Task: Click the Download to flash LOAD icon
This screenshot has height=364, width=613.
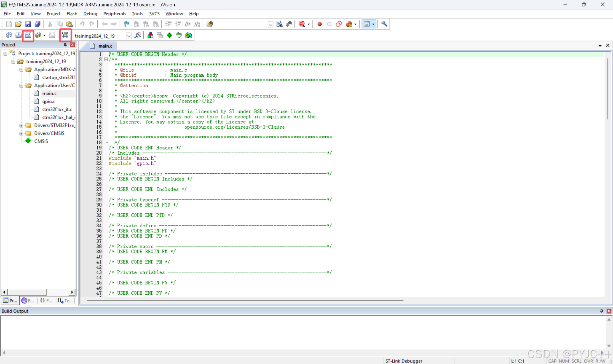Action: coord(65,35)
